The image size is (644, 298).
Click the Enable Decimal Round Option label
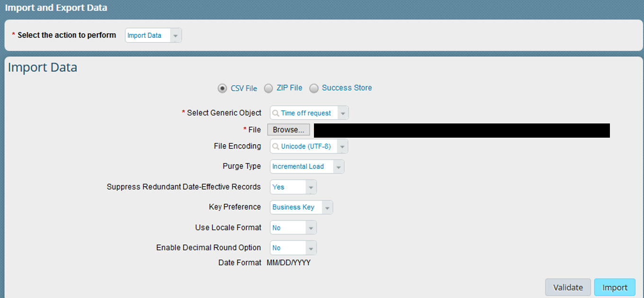pos(208,248)
